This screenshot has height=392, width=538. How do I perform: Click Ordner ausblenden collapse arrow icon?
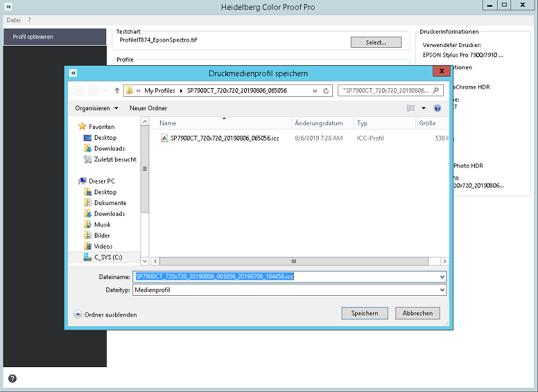coord(78,314)
